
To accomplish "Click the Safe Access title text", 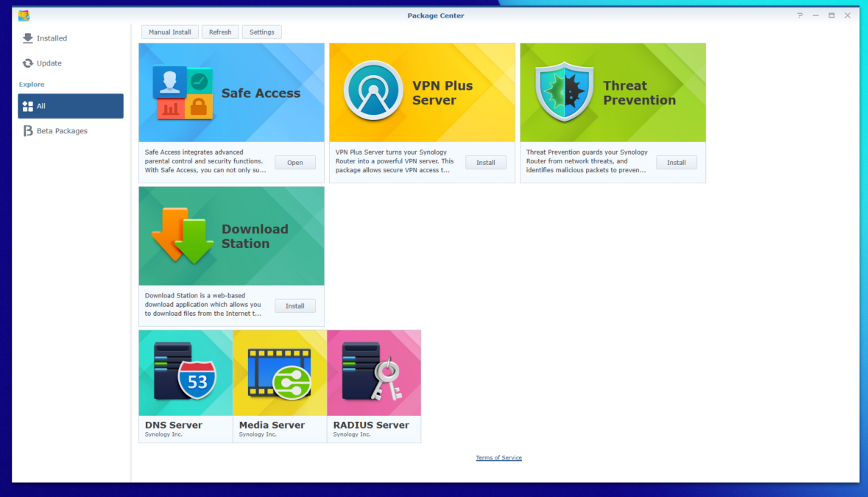I will (261, 93).
